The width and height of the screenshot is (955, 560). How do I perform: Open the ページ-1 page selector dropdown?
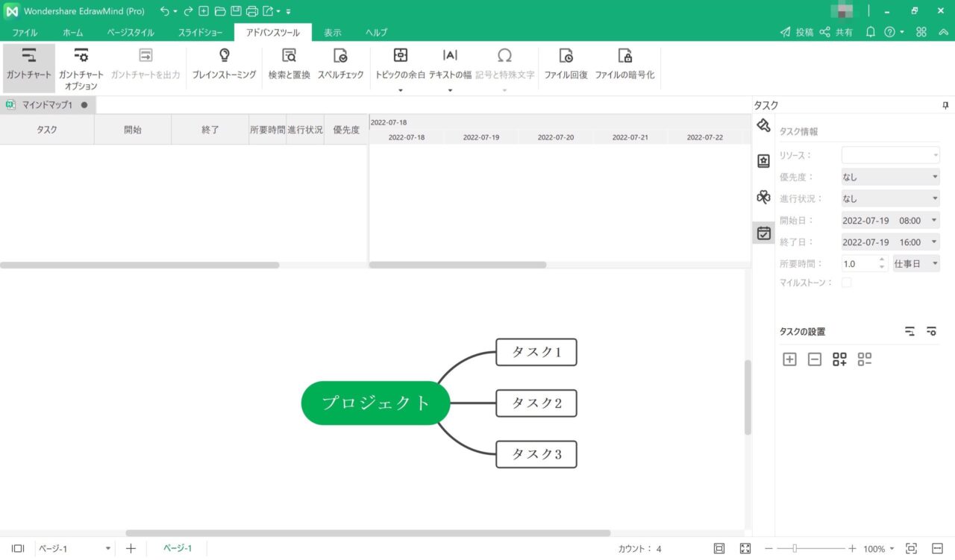pos(75,548)
